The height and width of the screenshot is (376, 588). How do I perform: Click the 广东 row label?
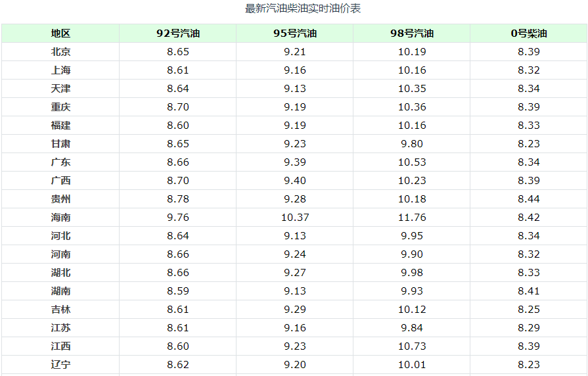coord(60,162)
